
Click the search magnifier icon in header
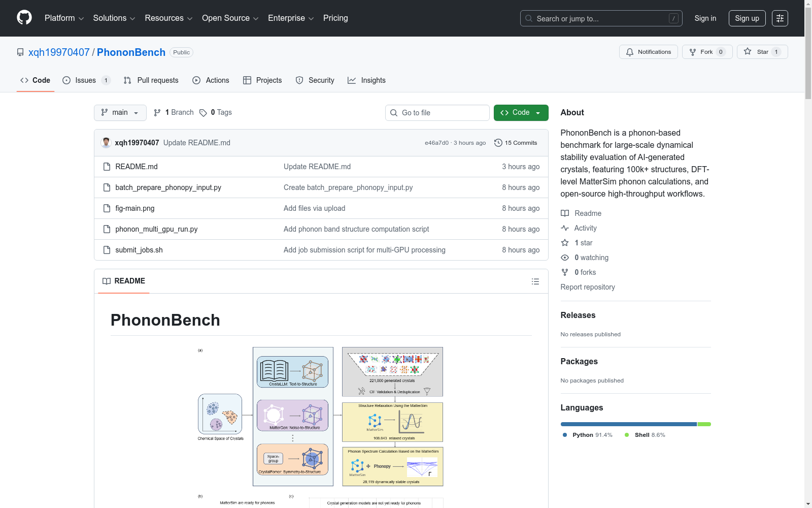[529, 18]
